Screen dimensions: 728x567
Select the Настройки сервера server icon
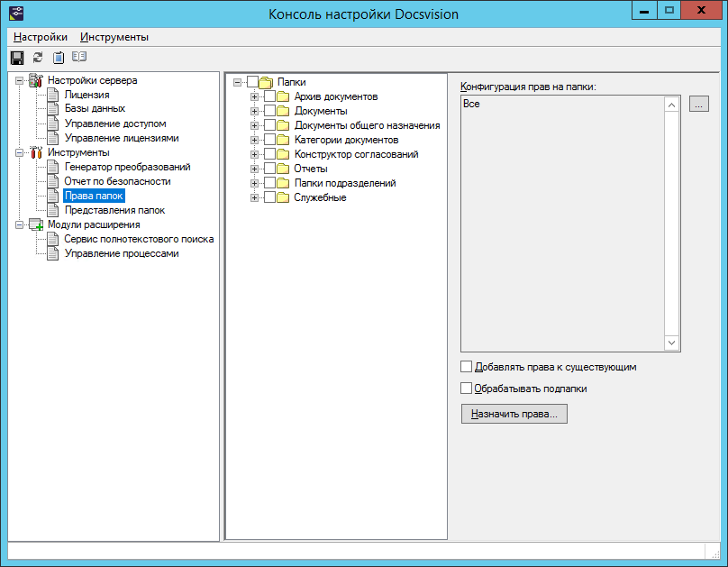[x=36, y=81]
